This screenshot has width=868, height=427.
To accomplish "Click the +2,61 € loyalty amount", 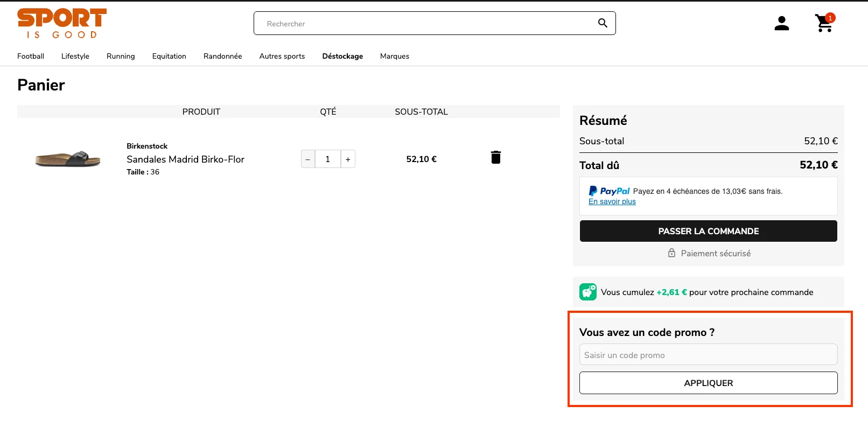I will point(671,292).
